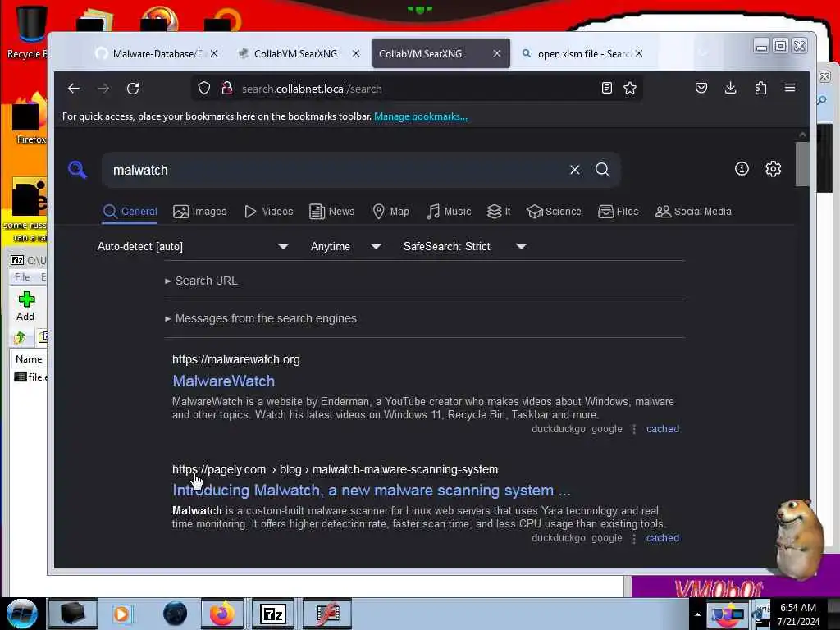Click the 7-Zip up-folder arrow icon

tap(21, 337)
